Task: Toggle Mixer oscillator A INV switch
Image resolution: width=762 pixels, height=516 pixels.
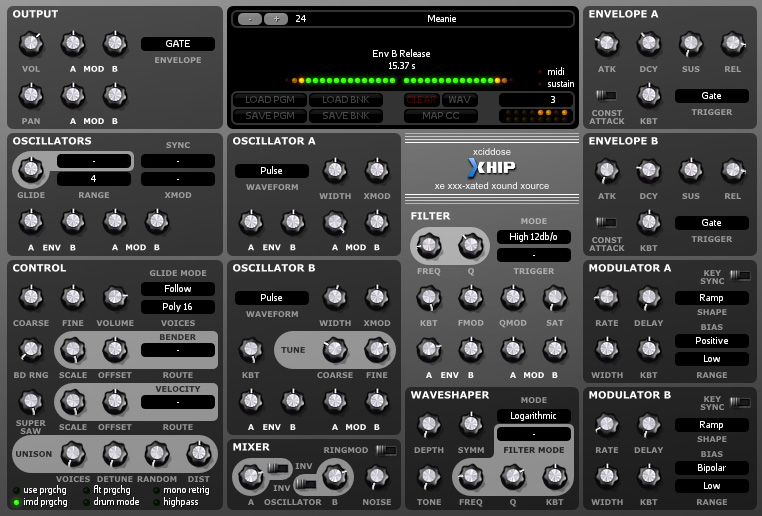Action: point(278,468)
